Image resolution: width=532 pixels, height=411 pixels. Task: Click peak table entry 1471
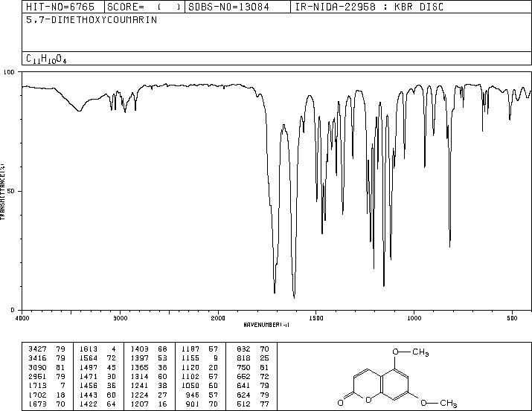pos(89,376)
